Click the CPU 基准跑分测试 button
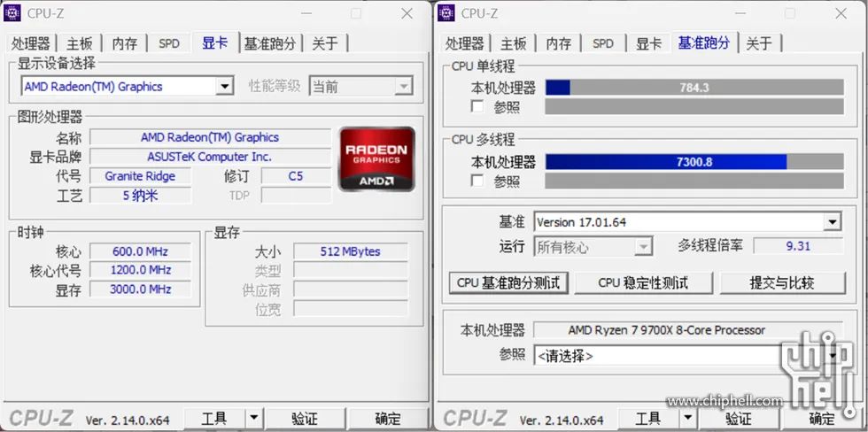868x432 pixels. (508, 282)
